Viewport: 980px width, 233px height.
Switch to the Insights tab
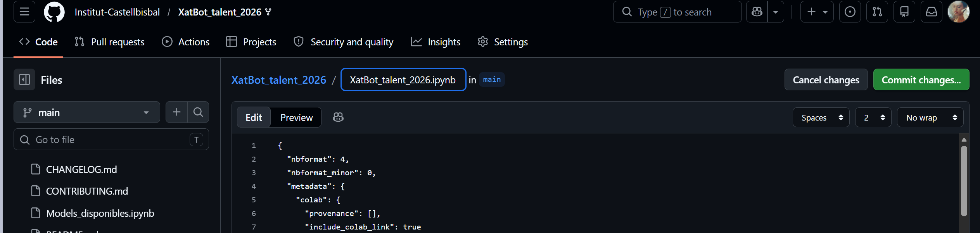(x=436, y=42)
